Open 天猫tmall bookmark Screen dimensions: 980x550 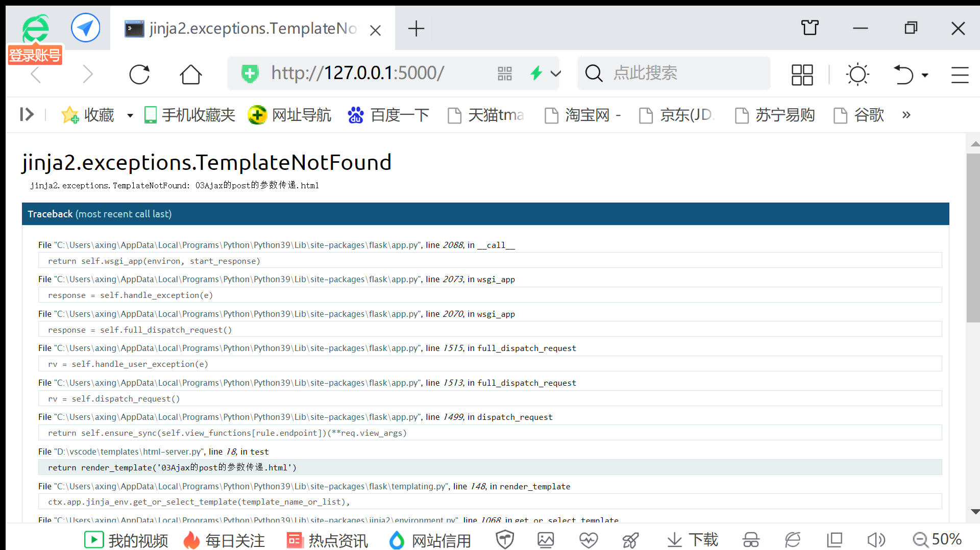(x=485, y=115)
